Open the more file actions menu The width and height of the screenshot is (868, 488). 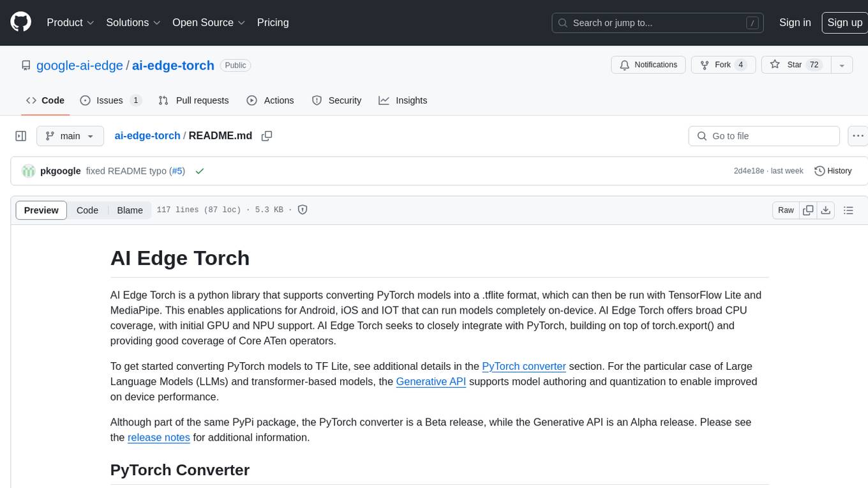[x=858, y=136]
